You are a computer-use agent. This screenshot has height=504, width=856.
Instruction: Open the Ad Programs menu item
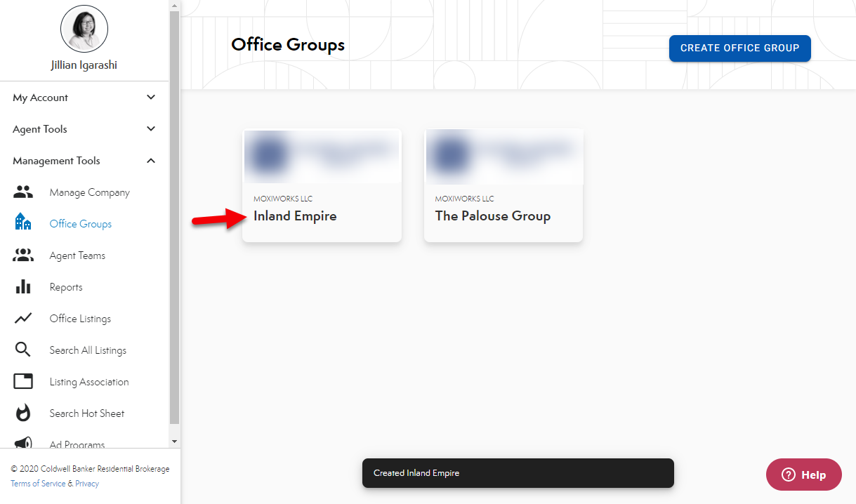point(77,444)
